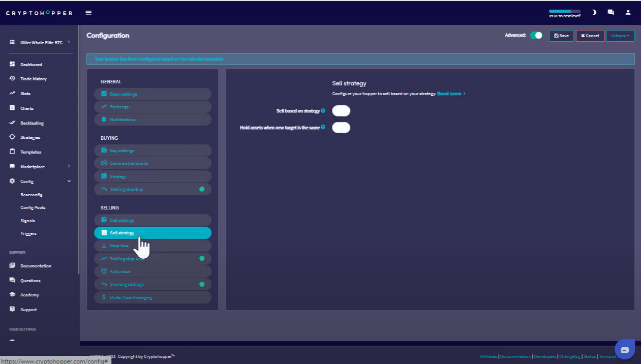Open the Actions dropdown

click(620, 36)
